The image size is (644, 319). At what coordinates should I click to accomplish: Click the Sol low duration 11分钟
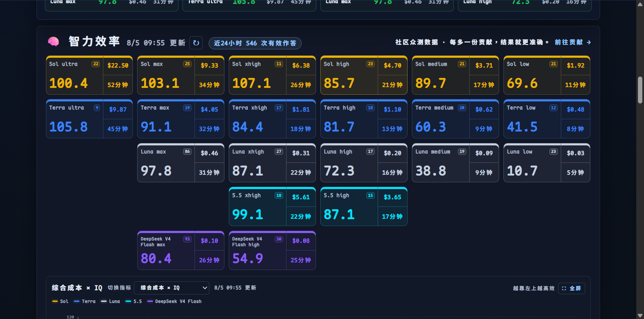click(575, 85)
